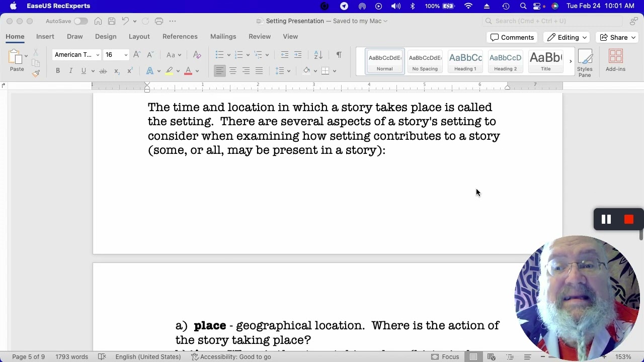Image resolution: width=644 pixels, height=362 pixels.
Task: Open the more quick-access options ellipsis
Action: point(173,21)
